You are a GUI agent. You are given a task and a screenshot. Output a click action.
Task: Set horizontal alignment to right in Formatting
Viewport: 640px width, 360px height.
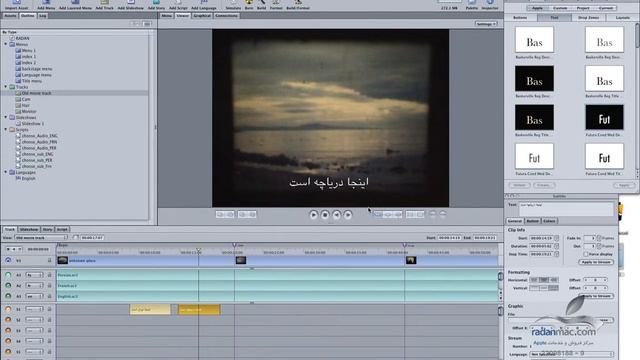[553, 280]
